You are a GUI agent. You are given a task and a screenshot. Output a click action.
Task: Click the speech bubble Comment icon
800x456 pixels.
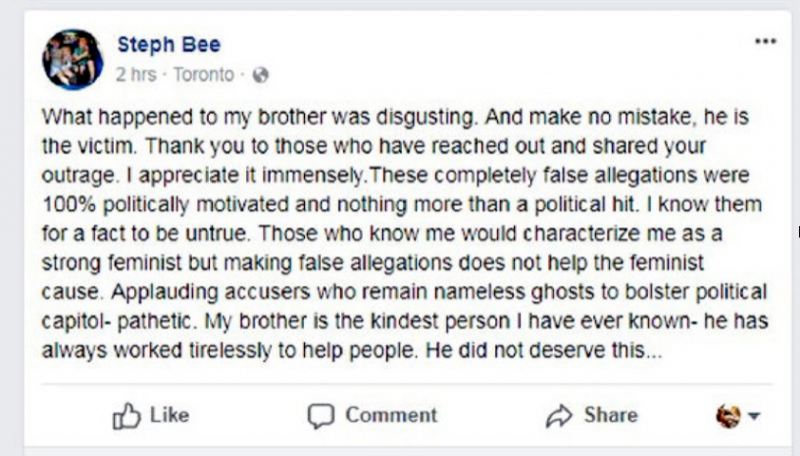pos(320,415)
